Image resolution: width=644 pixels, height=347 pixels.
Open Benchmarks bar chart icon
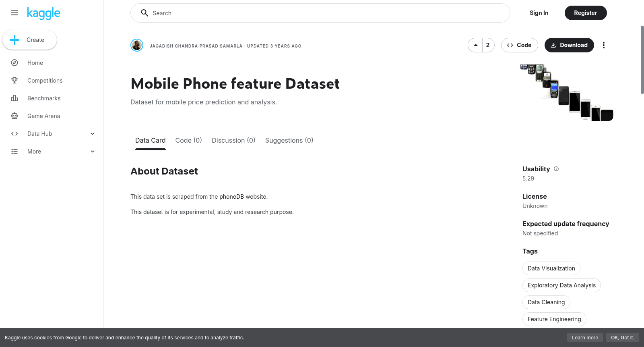pyautogui.click(x=14, y=98)
